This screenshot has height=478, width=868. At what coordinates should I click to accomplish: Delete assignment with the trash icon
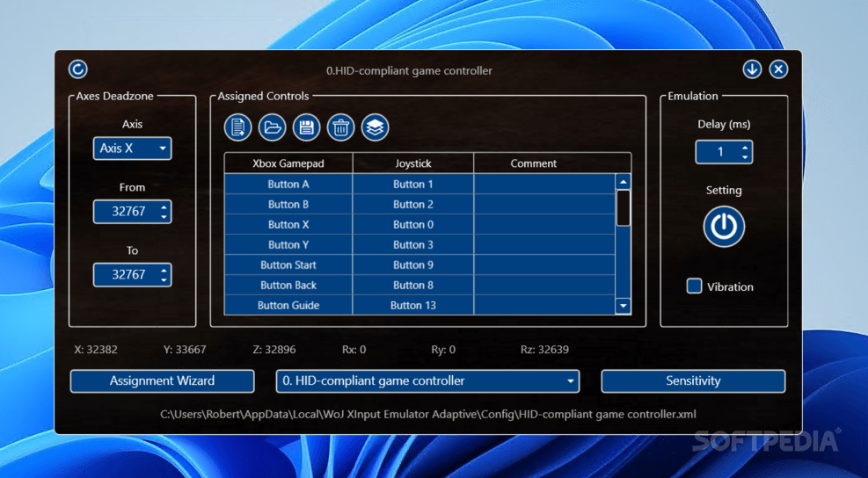[x=341, y=127]
